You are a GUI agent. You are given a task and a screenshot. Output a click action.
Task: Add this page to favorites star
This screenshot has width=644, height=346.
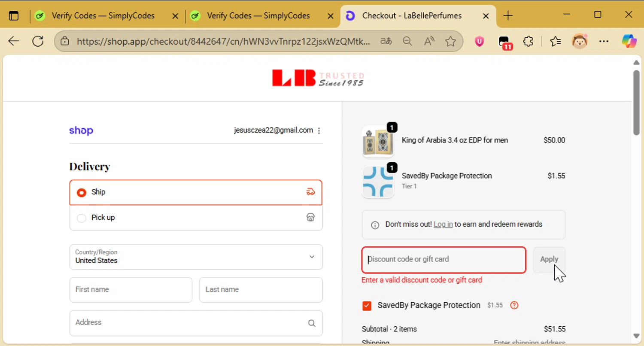point(450,41)
